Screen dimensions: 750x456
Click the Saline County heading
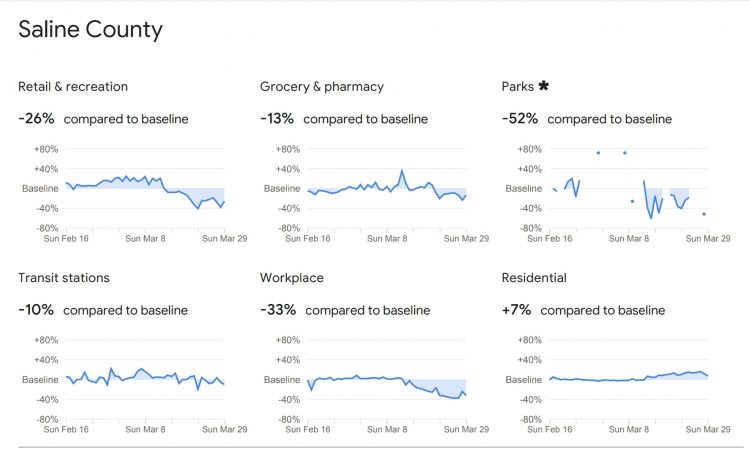tap(91, 30)
